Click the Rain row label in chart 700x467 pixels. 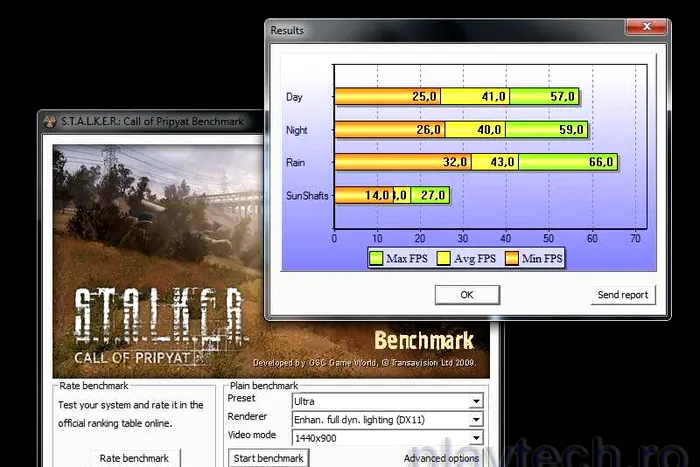pyautogui.click(x=296, y=163)
